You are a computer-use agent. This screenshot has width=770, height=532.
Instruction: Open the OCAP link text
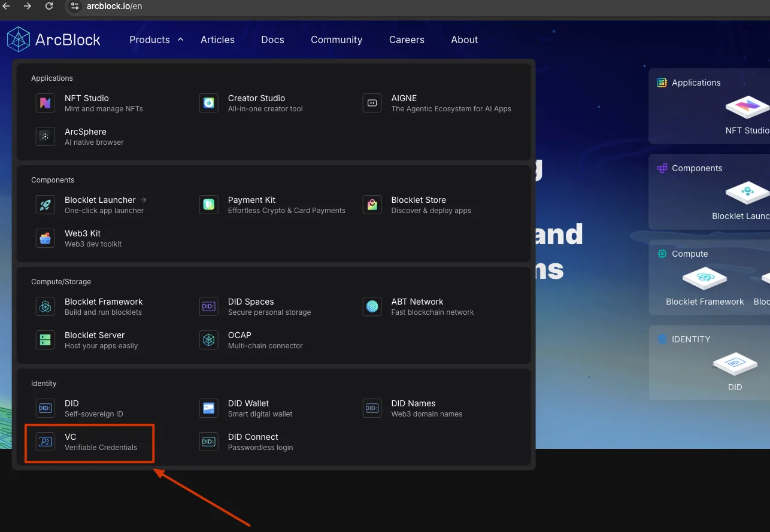click(x=240, y=335)
